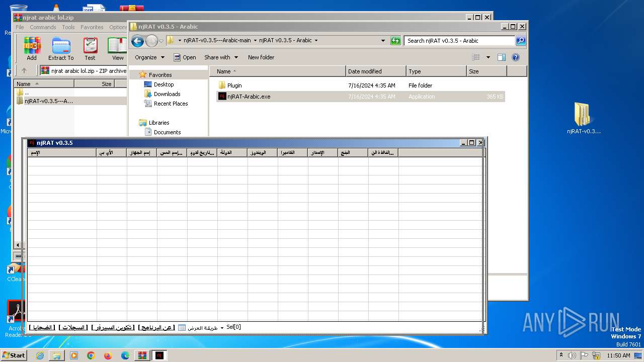Select the njRAT-Arabic.exe file icon

point(222,97)
